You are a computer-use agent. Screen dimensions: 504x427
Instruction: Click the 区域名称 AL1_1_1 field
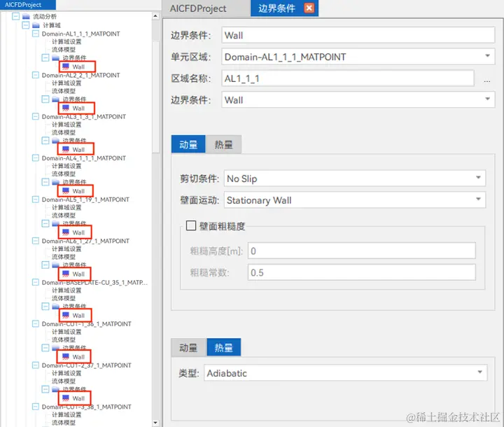347,78
